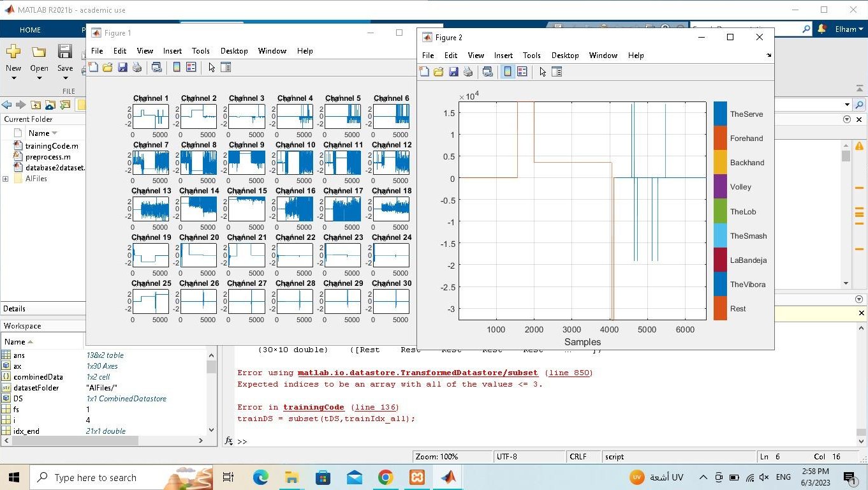Toggle Insert Colorbar in Figure 1 toolbar
Image resolution: width=868 pixels, height=490 pixels.
point(177,68)
